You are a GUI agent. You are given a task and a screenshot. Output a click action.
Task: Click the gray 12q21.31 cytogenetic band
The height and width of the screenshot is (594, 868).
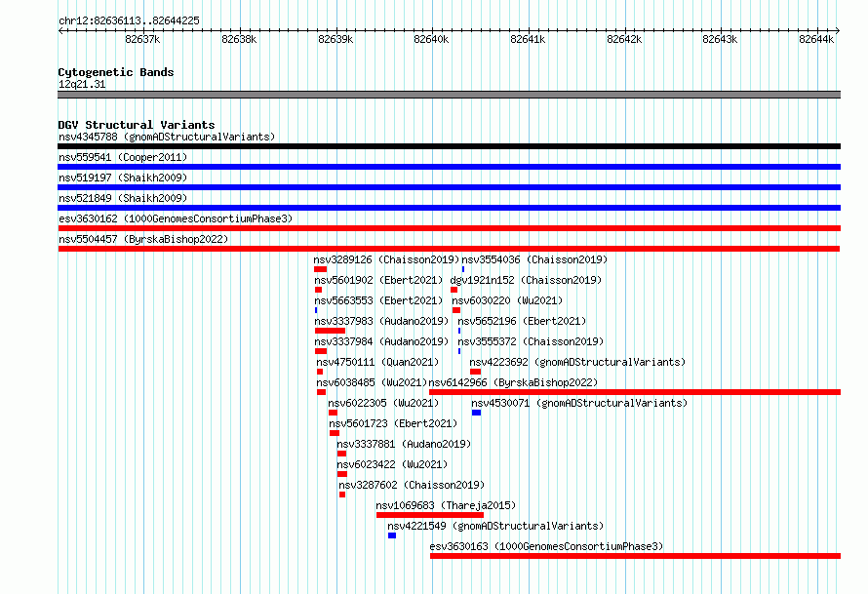[449, 95]
